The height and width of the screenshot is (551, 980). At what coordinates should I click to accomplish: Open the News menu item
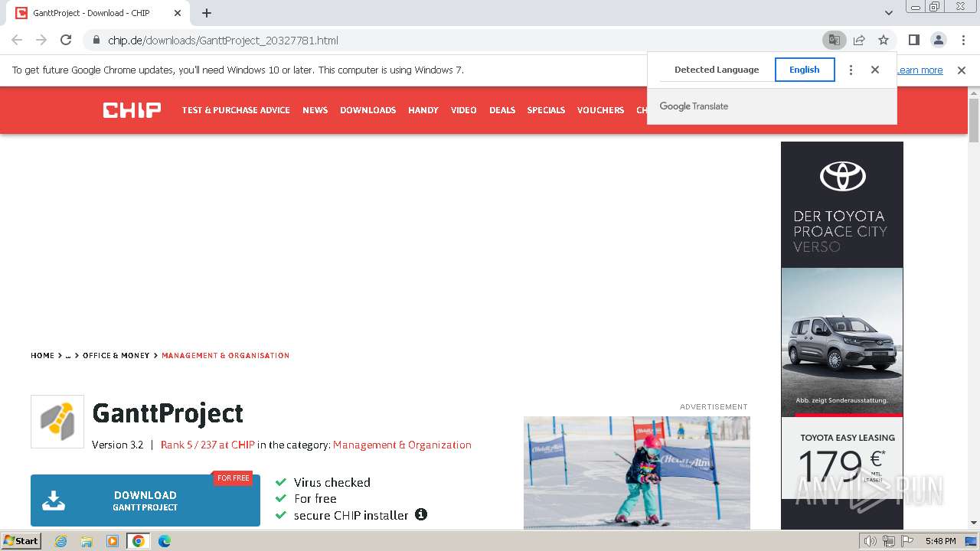point(315,110)
